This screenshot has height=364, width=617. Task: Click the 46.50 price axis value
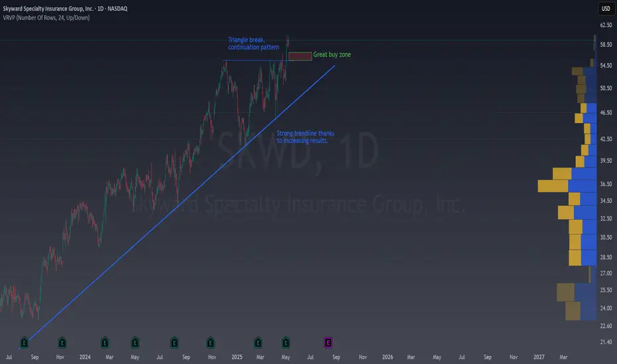tap(606, 113)
